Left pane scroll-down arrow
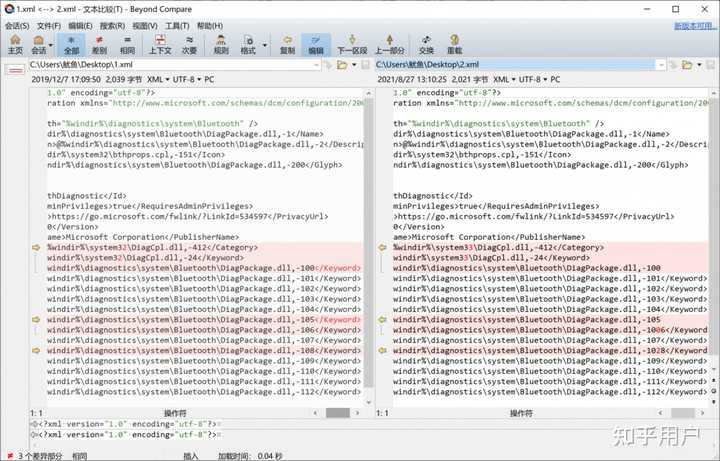Image resolution: width=720 pixels, height=461 pixels. point(368,403)
